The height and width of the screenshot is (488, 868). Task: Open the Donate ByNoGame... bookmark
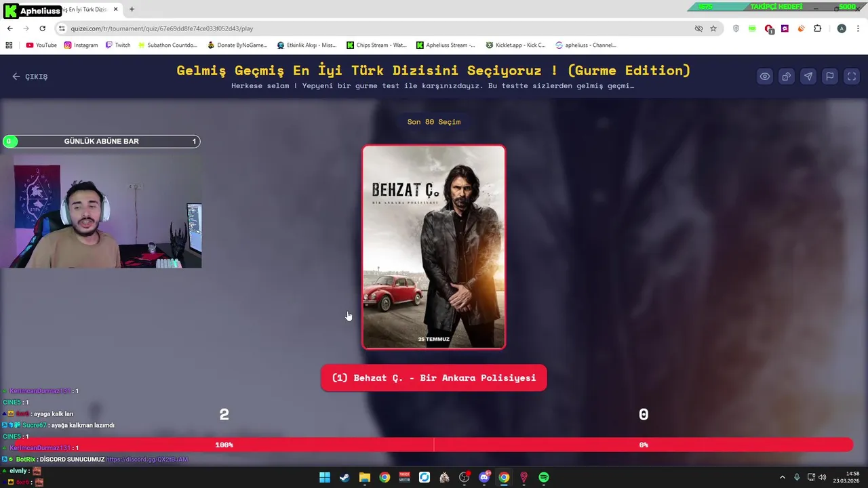pyautogui.click(x=237, y=45)
